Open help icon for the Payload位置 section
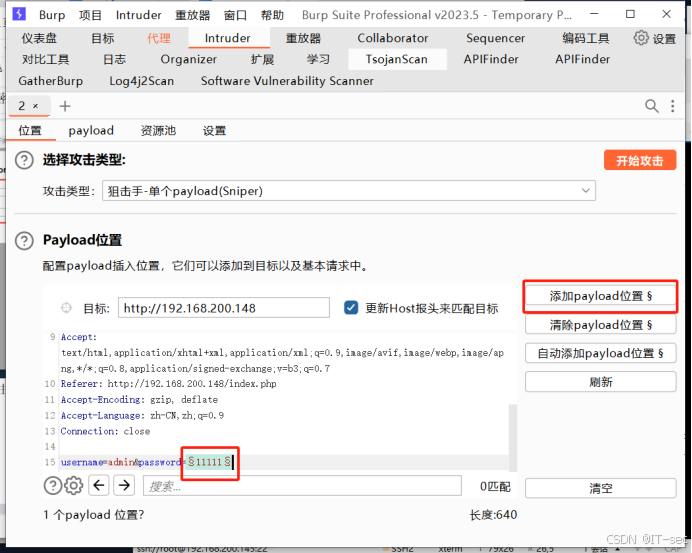This screenshot has width=692, height=553. (x=24, y=241)
